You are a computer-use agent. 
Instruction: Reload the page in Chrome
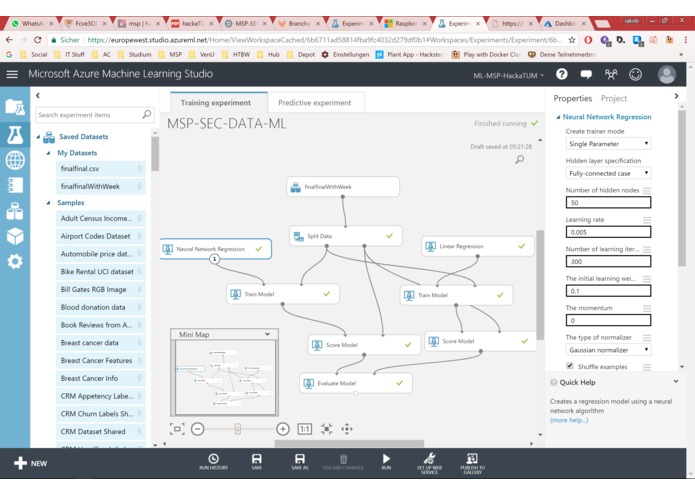coord(38,40)
